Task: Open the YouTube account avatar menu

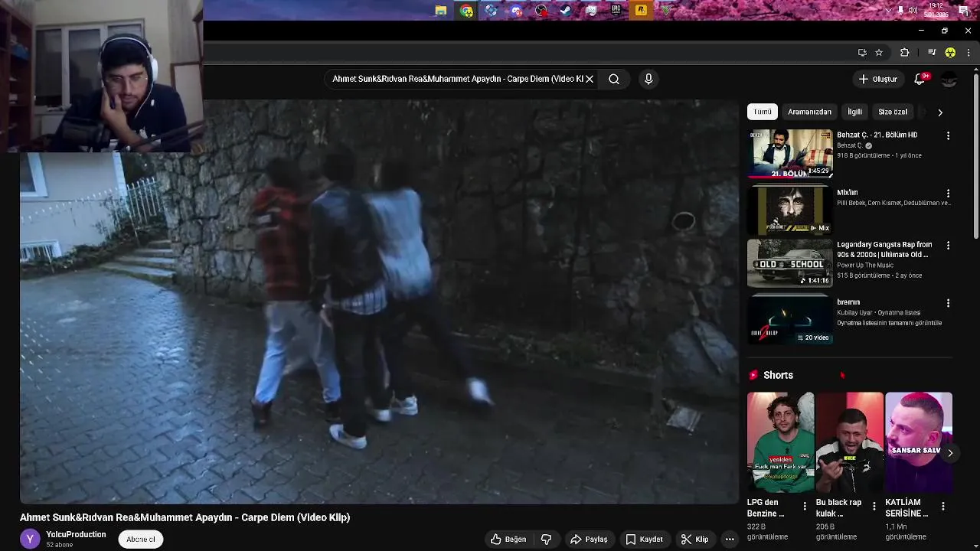Action: pyautogui.click(x=949, y=79)
